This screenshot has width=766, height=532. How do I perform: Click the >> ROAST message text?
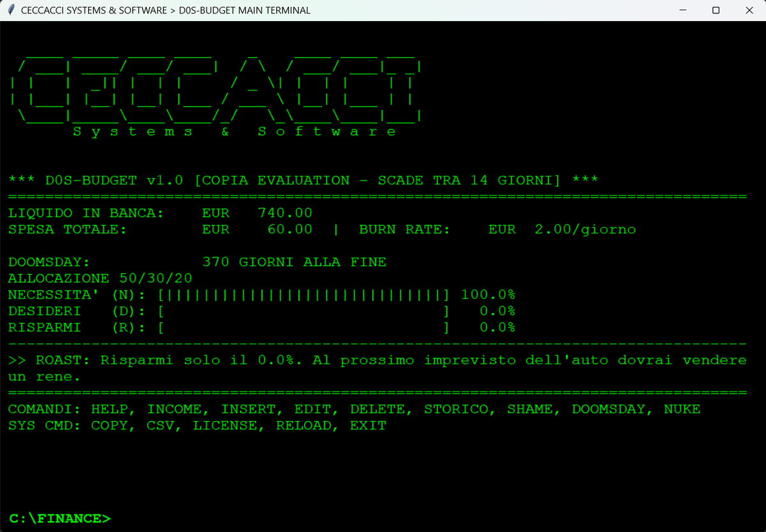coord(377,369)
